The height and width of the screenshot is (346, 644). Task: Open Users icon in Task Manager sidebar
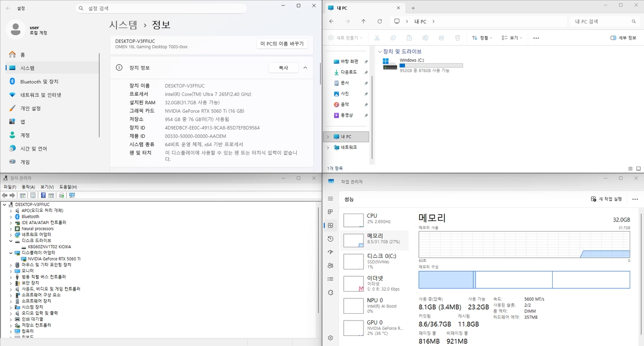pyautogui.click(x=330, y=265)
